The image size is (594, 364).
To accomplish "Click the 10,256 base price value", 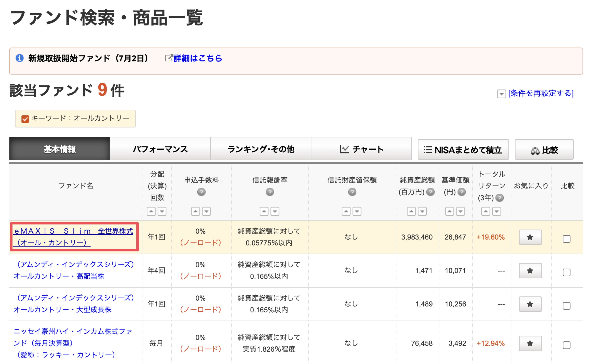I will pyautogui.click(x=455, y=304).
